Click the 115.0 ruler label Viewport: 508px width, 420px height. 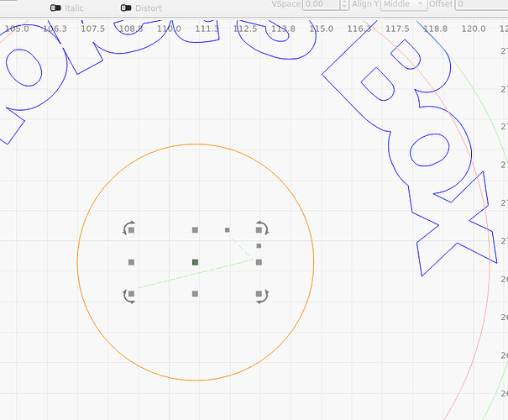point(322,29)
